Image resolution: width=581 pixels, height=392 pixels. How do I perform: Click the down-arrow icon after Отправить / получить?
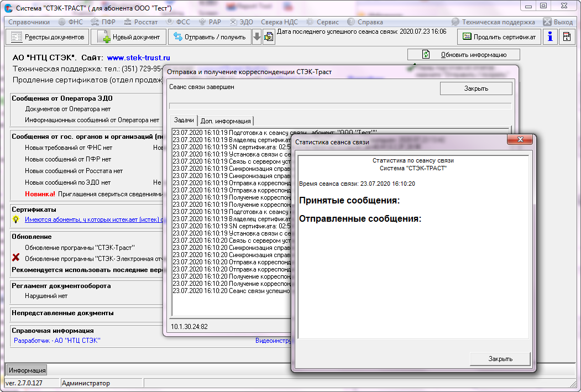257,37
